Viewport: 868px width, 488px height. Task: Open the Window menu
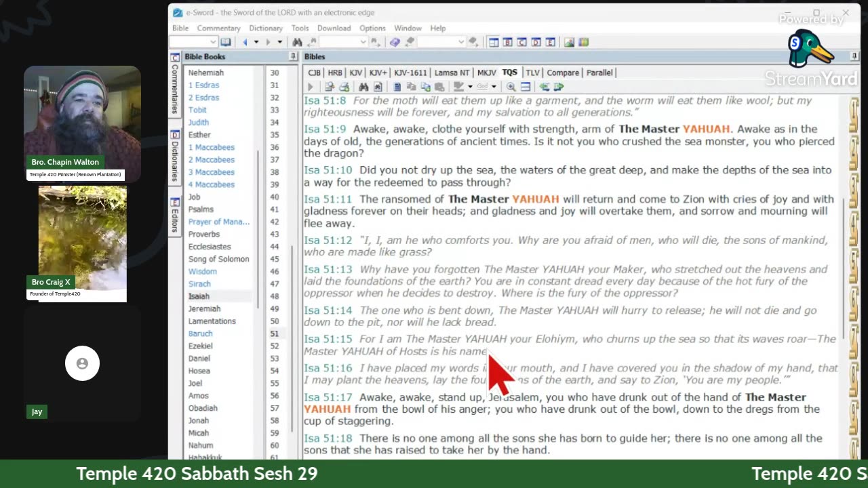tap(408, 28)
